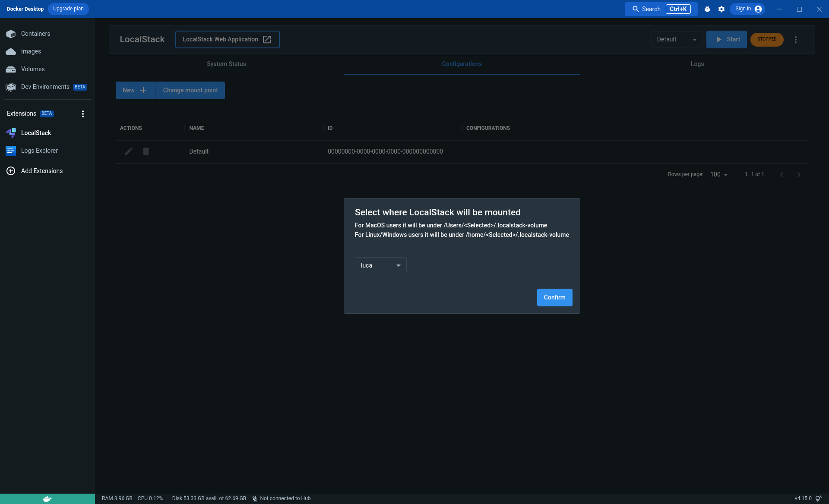Open Docker Desktop settings gear
This screenshot has width=829, height=504.
pyautogui.click(x=721, y=9)
